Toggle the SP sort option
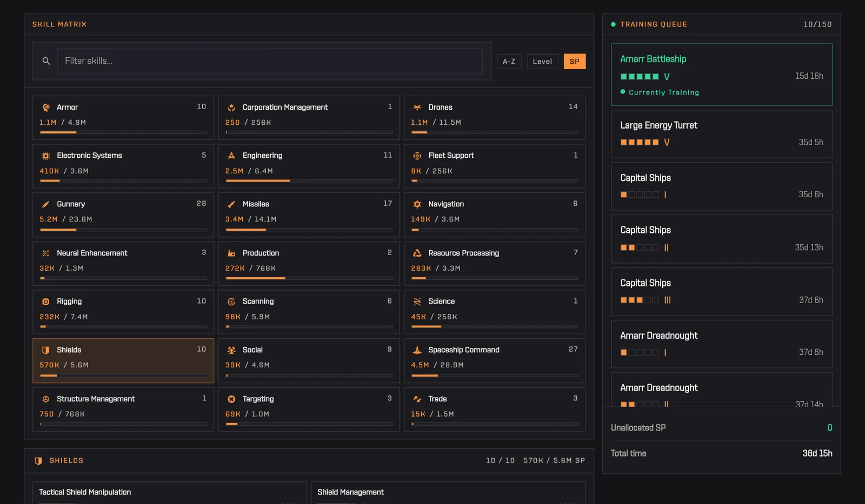The height and width of the screenshot is (504, 865). point(574,61)
